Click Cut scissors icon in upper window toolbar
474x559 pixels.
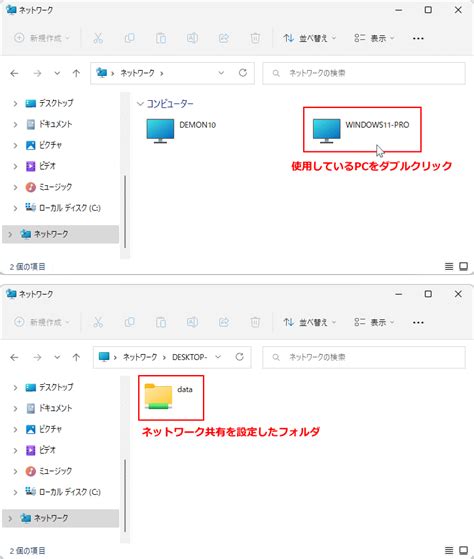[98, 38]
